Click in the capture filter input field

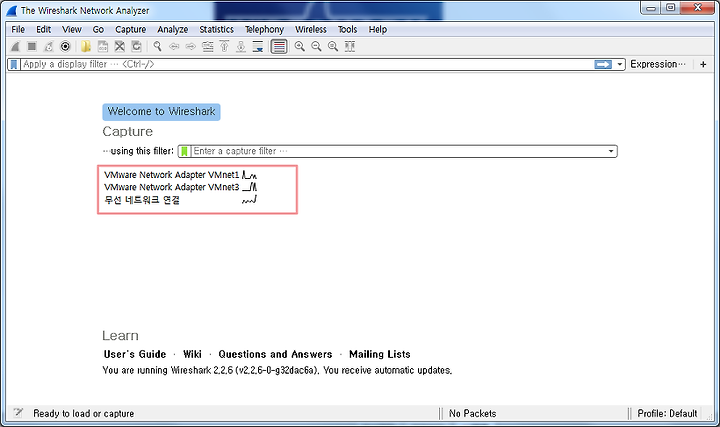click(x=399, y=151)
